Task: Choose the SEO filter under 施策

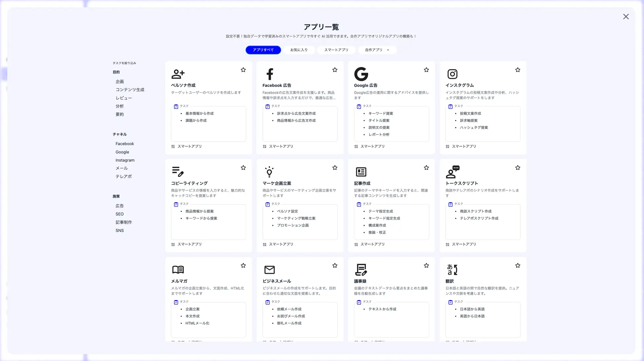Action: pos(120,214)
